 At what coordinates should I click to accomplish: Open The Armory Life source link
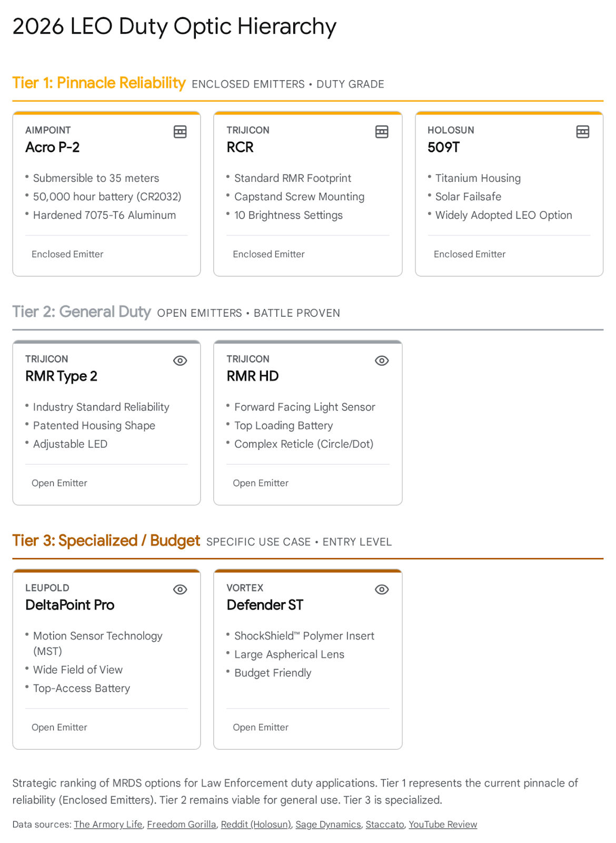(108, 825)
